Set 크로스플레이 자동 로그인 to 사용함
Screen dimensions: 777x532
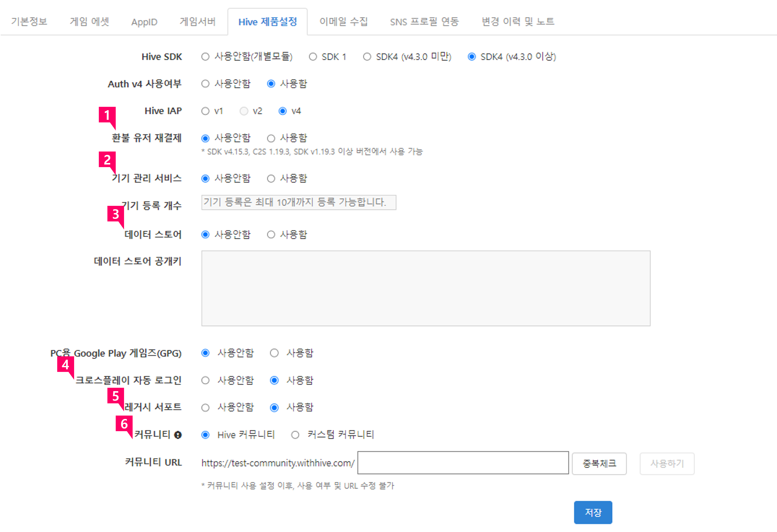(274, 381)
